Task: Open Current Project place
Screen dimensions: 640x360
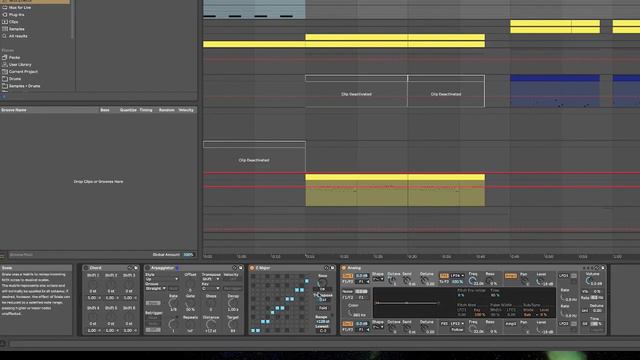Action: [x=23, y=71]
